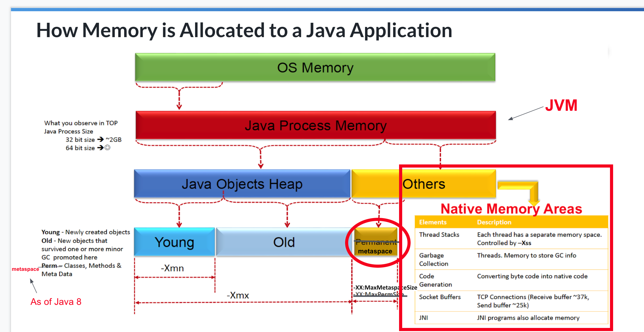Select the Socket Buffers row
Screen dimensions: 644x332
(x=511, y=301)
